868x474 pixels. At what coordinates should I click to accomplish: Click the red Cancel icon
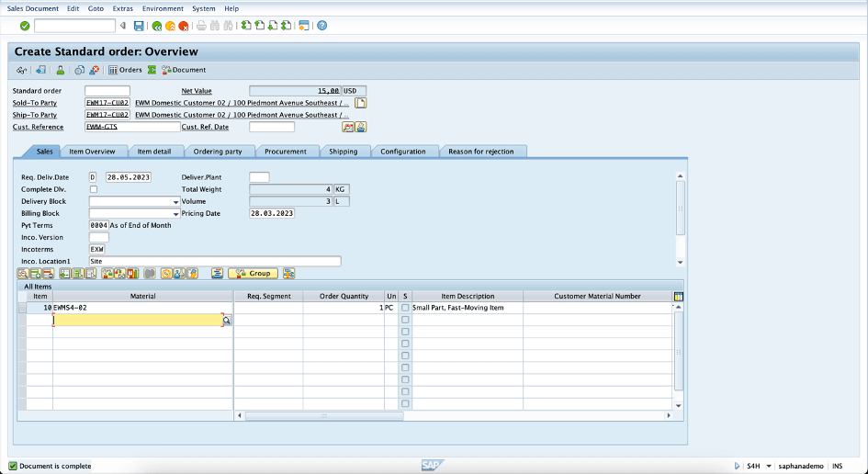184,26
